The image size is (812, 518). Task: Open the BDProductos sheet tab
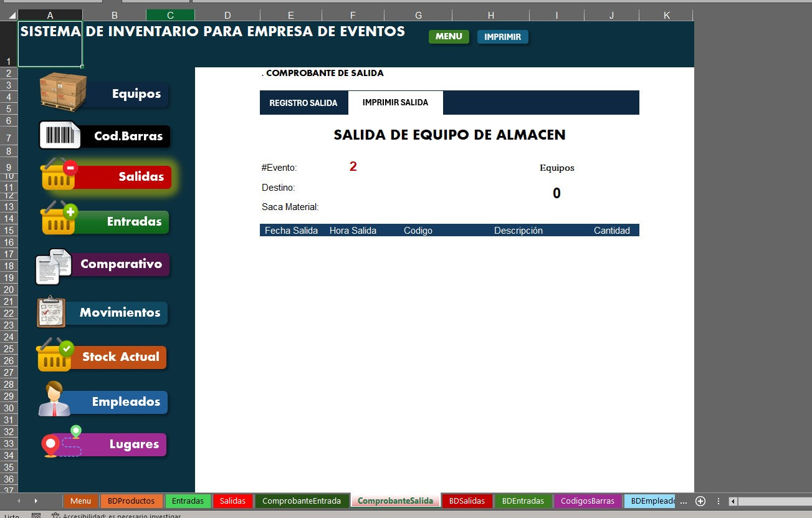[x=131, y=501]
